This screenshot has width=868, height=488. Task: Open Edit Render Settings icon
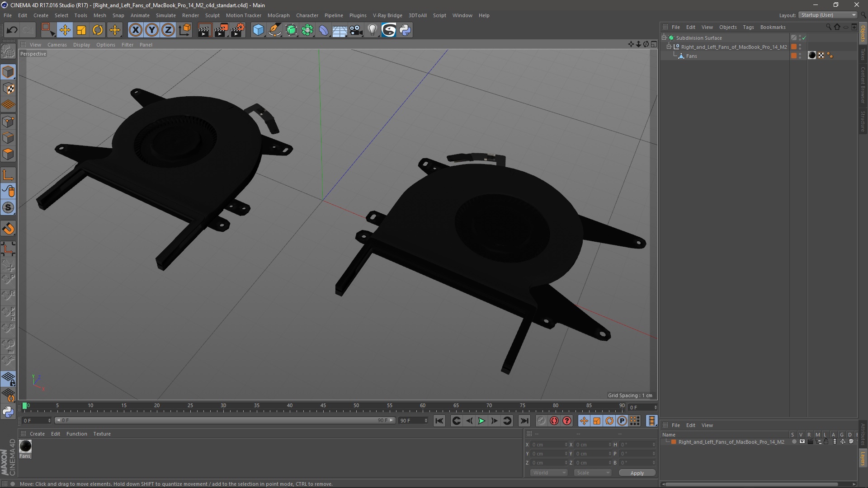238,30
